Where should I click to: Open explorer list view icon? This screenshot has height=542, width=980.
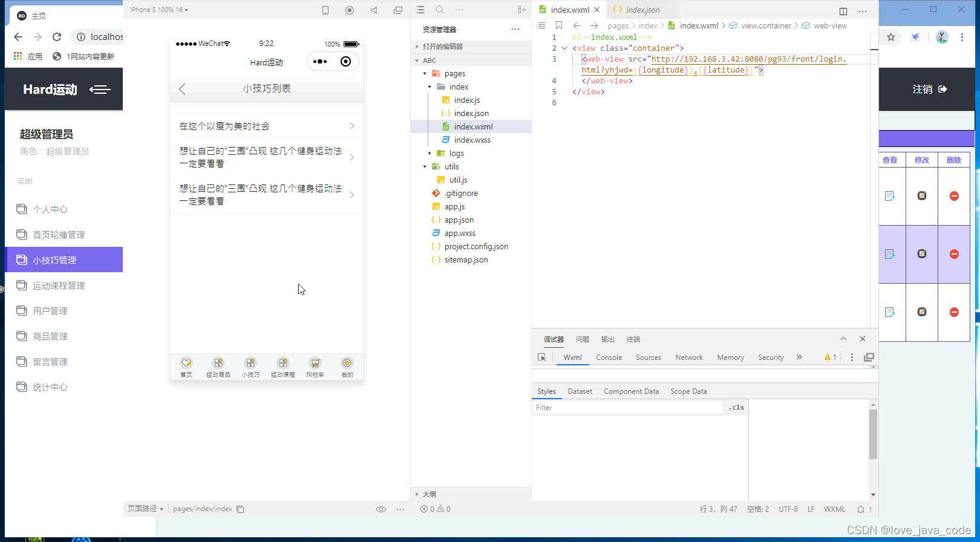coord(420,10)
